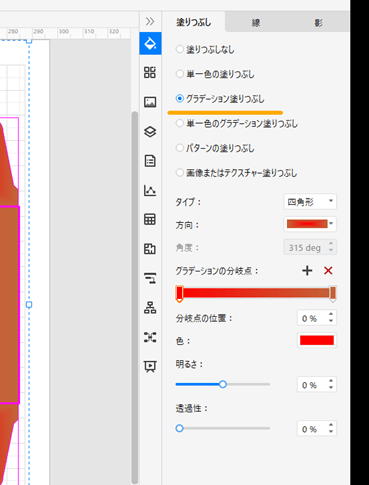Open the タイプ dropdown showing 四角形
The width and height of the screenshot is (369, 485).
click(x=310, y=202)
